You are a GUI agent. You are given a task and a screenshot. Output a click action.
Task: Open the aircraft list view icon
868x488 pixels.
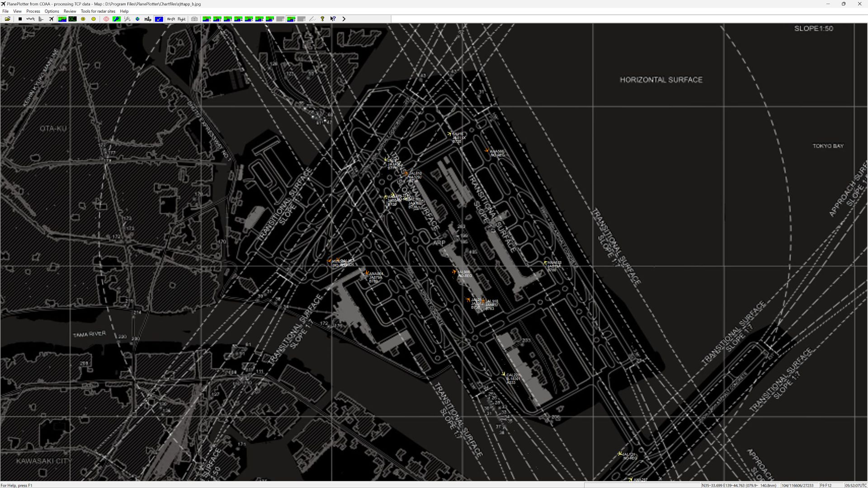(x=41, y=19)
